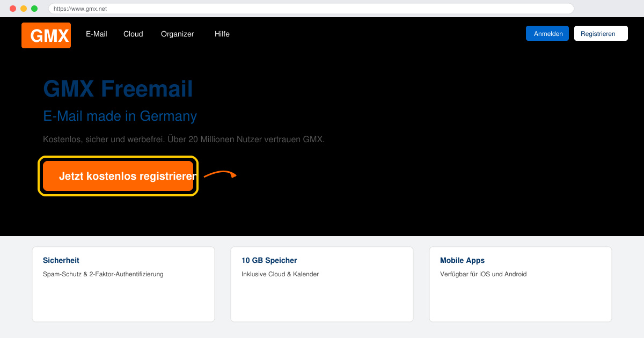
Task: Minimize the window with the yellow button
Action: point(24,9)
